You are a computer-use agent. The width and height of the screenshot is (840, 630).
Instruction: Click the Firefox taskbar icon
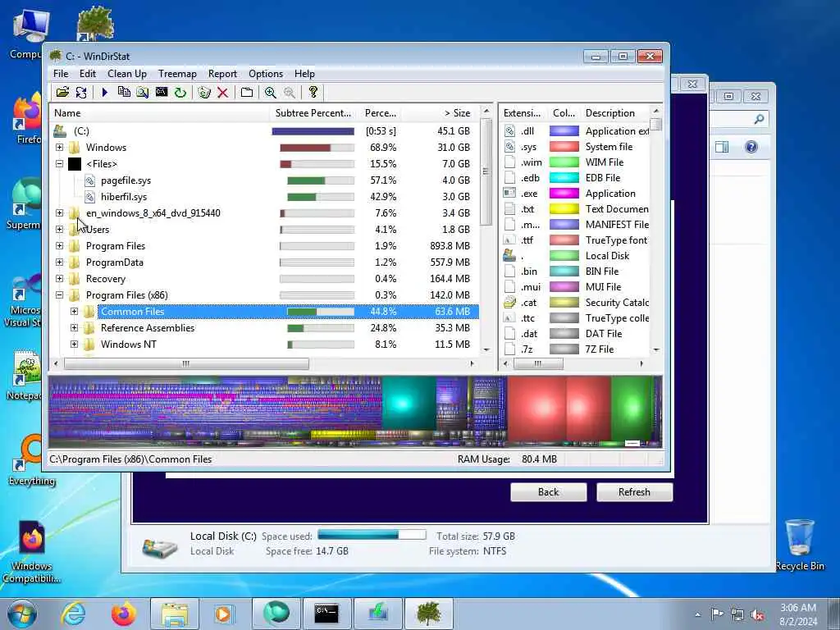pyautogui.click(x=124, y=614)
